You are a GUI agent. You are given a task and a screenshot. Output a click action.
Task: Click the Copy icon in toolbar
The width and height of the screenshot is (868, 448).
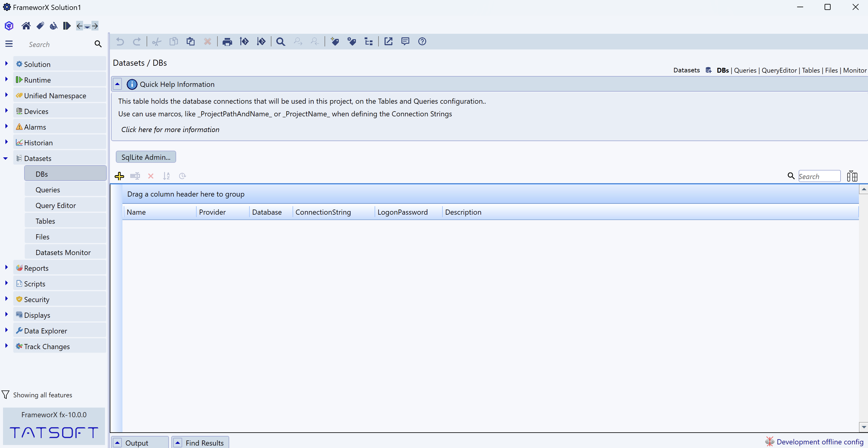[173, 41]
